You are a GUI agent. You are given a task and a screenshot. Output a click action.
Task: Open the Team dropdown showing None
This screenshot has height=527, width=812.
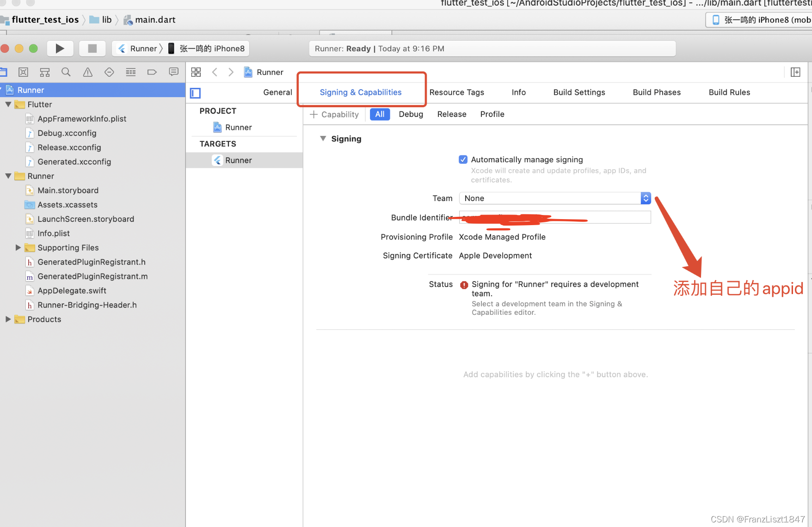pyautogui.click(x=555, y=198)
